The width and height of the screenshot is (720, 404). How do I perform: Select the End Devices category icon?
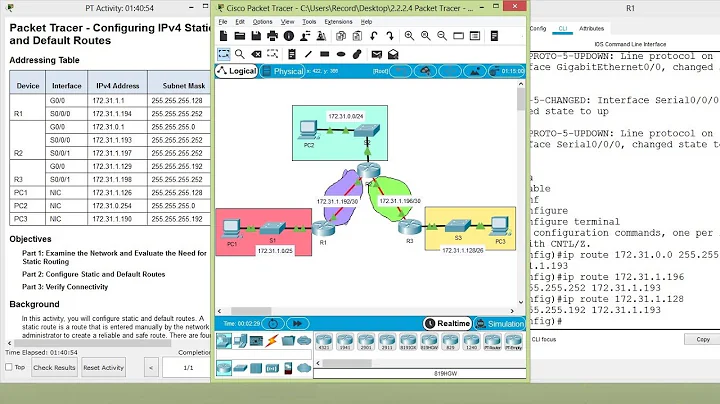240,341
